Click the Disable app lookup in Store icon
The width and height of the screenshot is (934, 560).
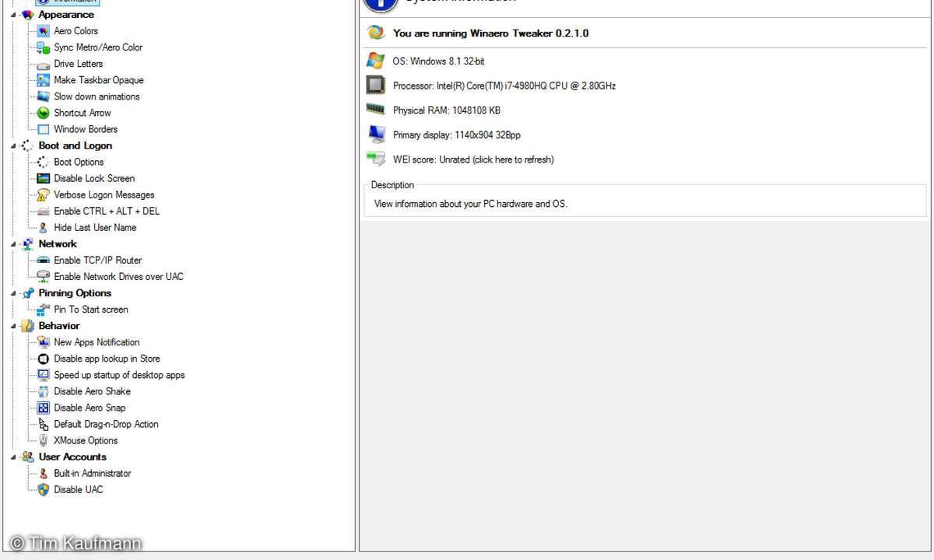click(x=44, y=359)
